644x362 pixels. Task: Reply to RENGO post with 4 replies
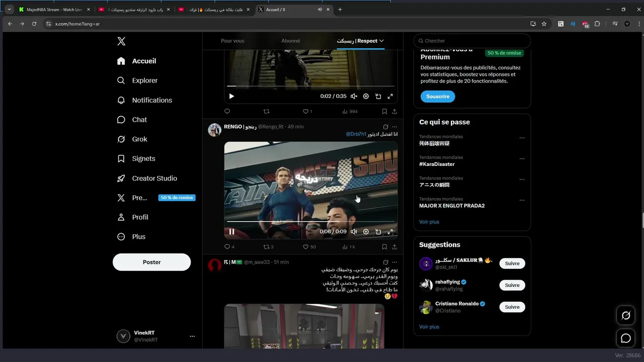pos(229,247)
